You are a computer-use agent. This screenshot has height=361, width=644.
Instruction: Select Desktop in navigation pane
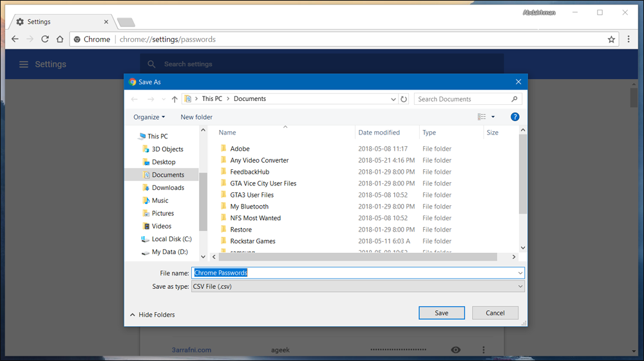[158, 162]
